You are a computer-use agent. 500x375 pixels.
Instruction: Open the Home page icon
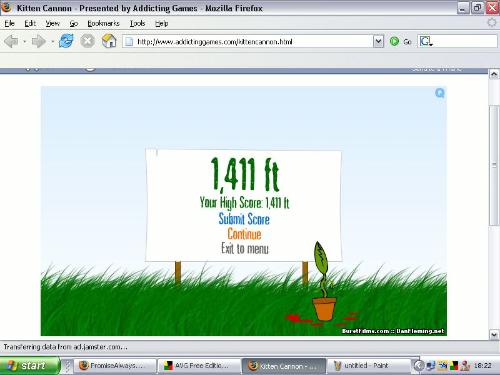pyautogui.click(x=109, y=41)
